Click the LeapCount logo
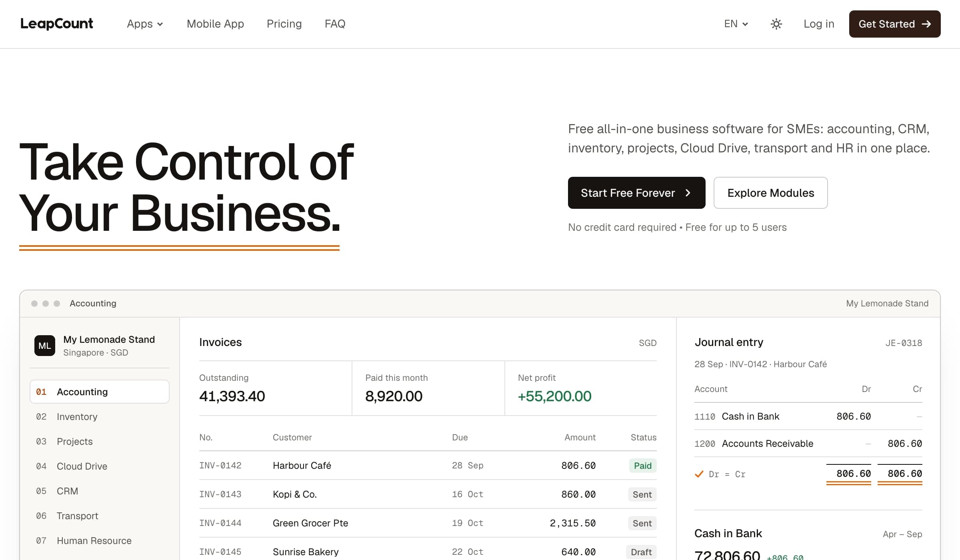This screenshot has width=960, height=560. pyautogui.click(x=57, y=24)
